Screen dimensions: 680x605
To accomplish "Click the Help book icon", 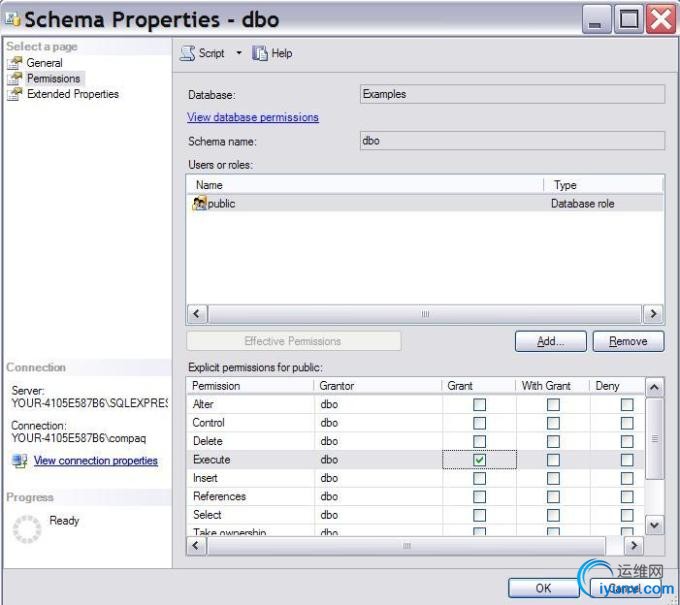I will 260,53.
